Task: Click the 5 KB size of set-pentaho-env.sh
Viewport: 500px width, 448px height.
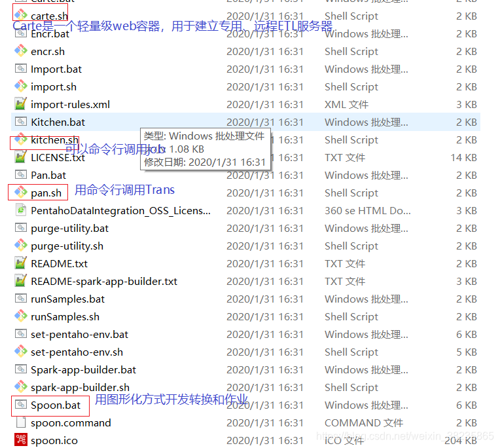Action: coord(467,352)
